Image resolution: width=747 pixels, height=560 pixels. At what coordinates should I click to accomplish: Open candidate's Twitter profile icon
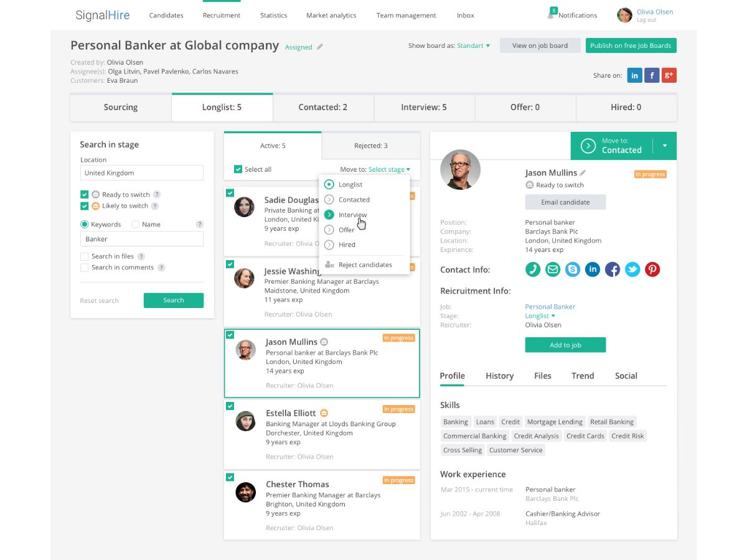[x=632, y=269]
